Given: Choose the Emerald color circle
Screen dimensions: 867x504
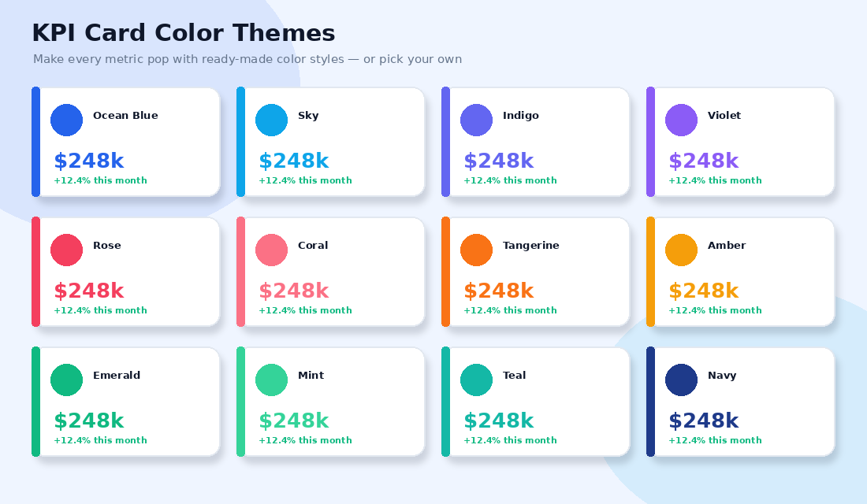Looking at the screenshot, I should tap(66, 380).
